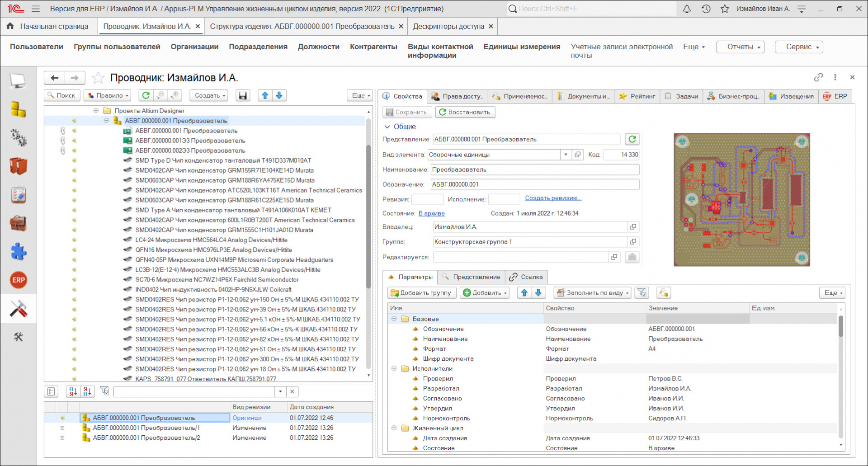The width and height of the screenshot is (868, 466).
Task: Move tree item up with blue arrow
Action: click(265, 95)
